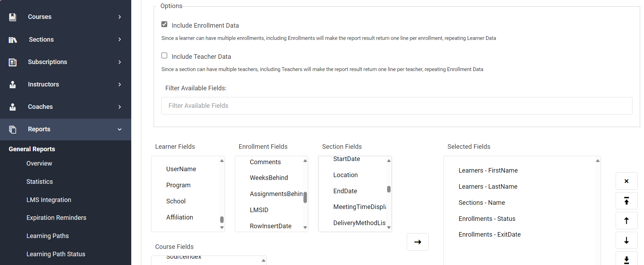The height and width of the screenshot is (265, 644).
Task: Expand the Coaches submenu arrow
Action: pos(120,107)
